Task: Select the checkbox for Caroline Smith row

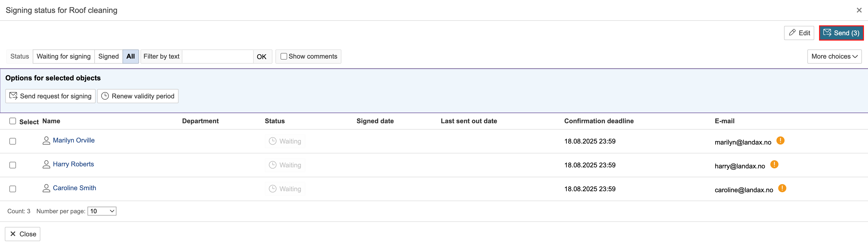Action: (x=13, y=189)
